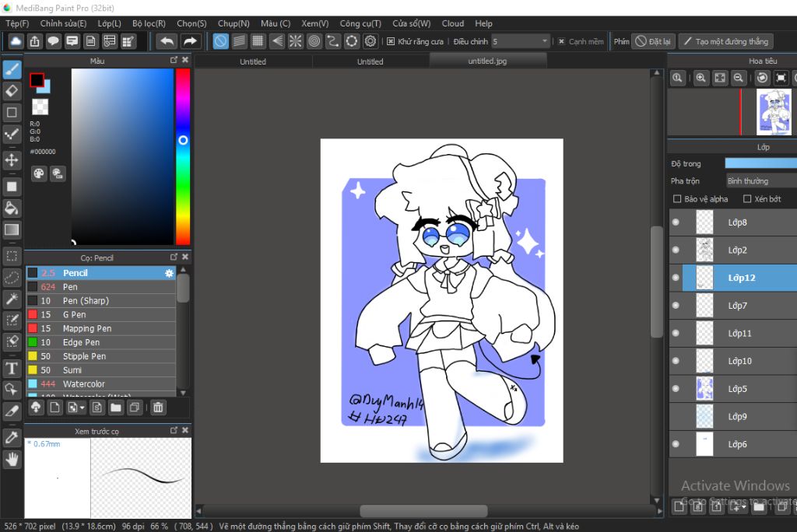Open Điều chỉnh value dropdown
This screenshot has width=797, height=532.
click(x=544, y=41)
